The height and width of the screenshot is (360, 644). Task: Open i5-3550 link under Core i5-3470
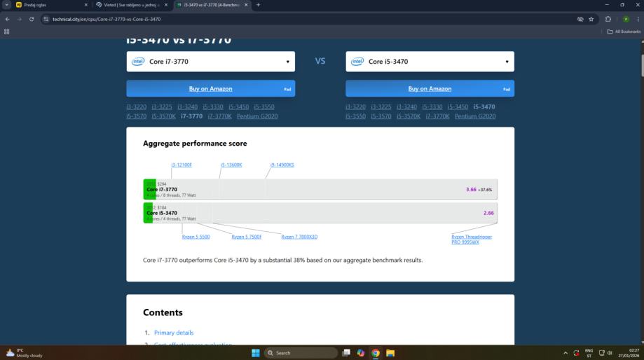[x=356, y=116]
